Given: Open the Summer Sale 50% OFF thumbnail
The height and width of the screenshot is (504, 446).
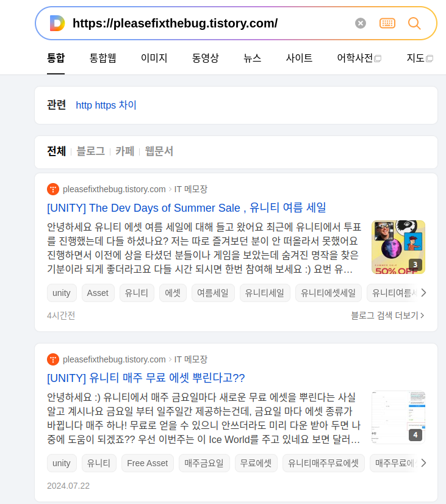Looking at the screenshot, I should click(x=398, y=247).
